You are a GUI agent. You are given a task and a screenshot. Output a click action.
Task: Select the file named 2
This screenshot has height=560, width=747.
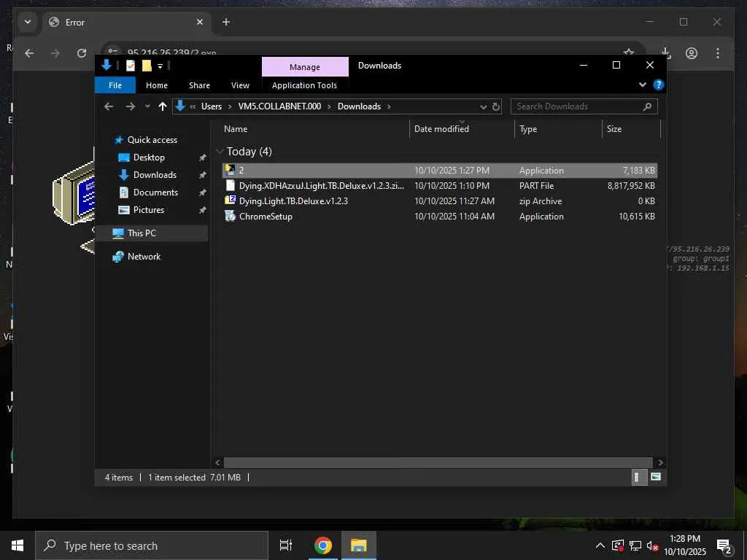[x=439, y=171]
